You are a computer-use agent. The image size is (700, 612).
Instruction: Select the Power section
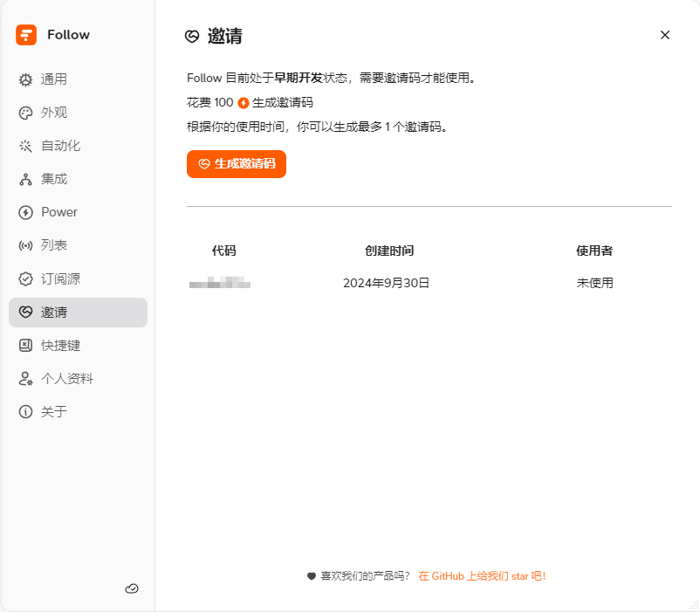point(79,212)
